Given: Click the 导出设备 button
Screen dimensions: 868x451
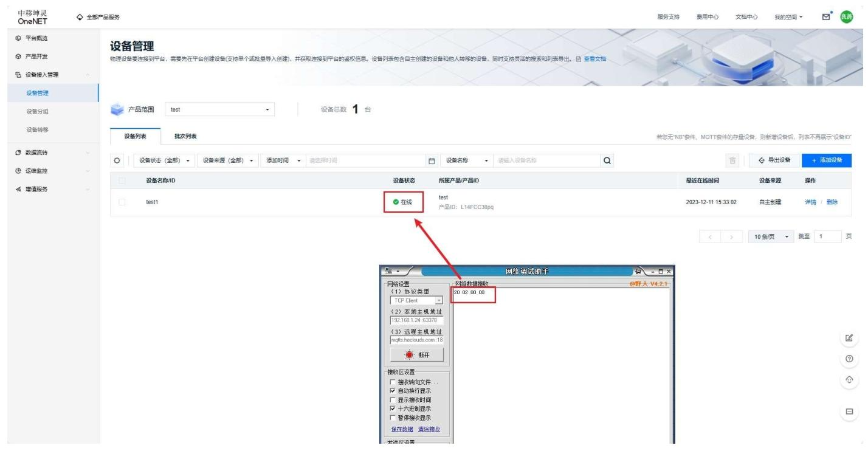Looking at the screenshot, I should click(774, 160).
